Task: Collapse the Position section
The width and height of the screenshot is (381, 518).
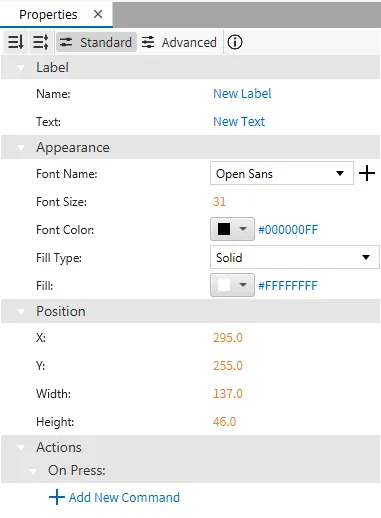Action: pyautogui.click(x=21, y=311)
